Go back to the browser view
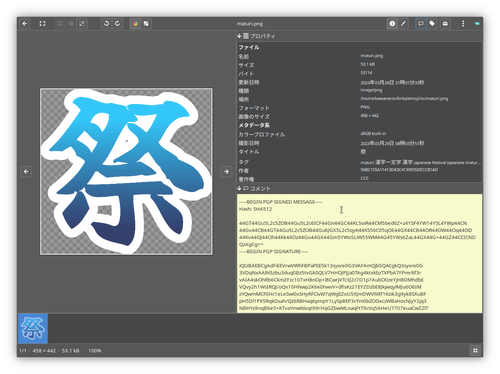Screen dimensions: 500x374 click(x=25, y=24)
